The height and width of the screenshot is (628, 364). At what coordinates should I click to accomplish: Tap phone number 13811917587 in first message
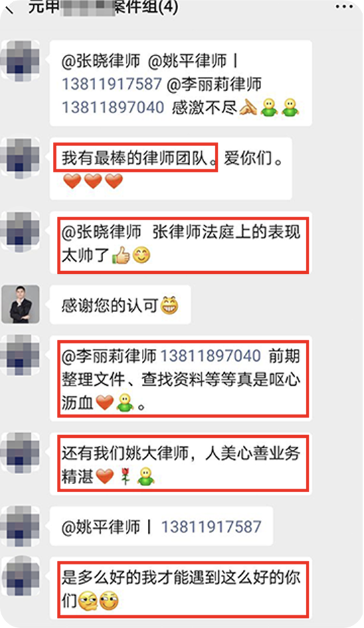point(112,84)
